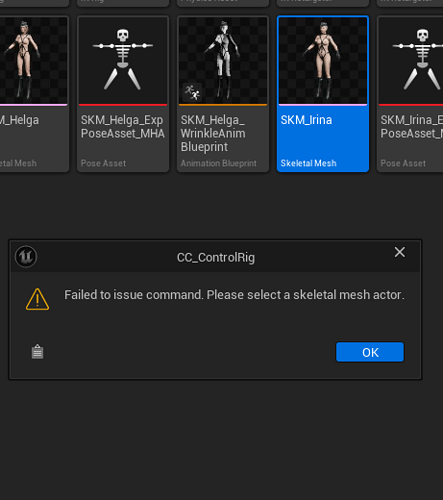Click SKM_Helga_WrinkleAnimBlueprint name text

click(x=213, y=133)
